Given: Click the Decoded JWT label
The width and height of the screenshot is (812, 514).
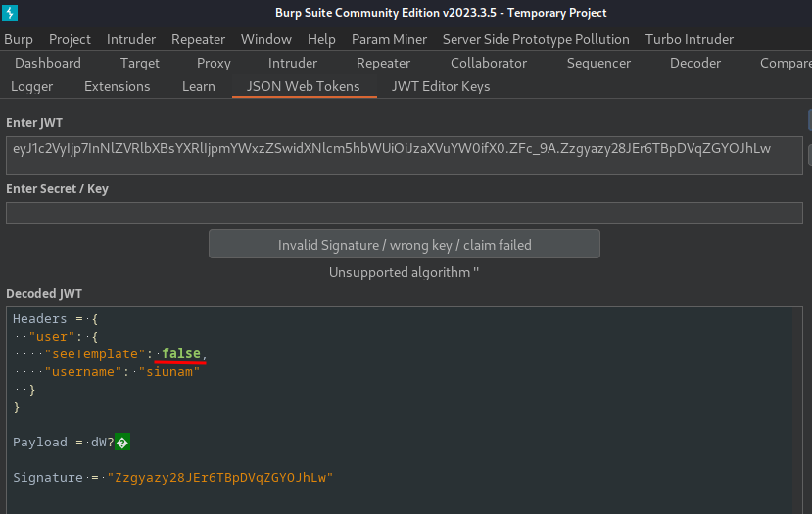Looking at the screenshot, I should pos(44,294).
